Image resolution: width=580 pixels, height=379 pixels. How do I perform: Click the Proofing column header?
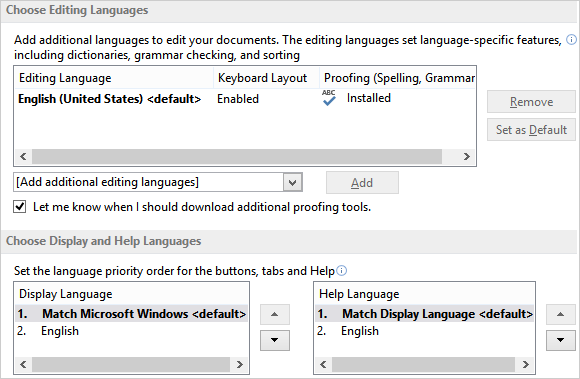(397, 78)
